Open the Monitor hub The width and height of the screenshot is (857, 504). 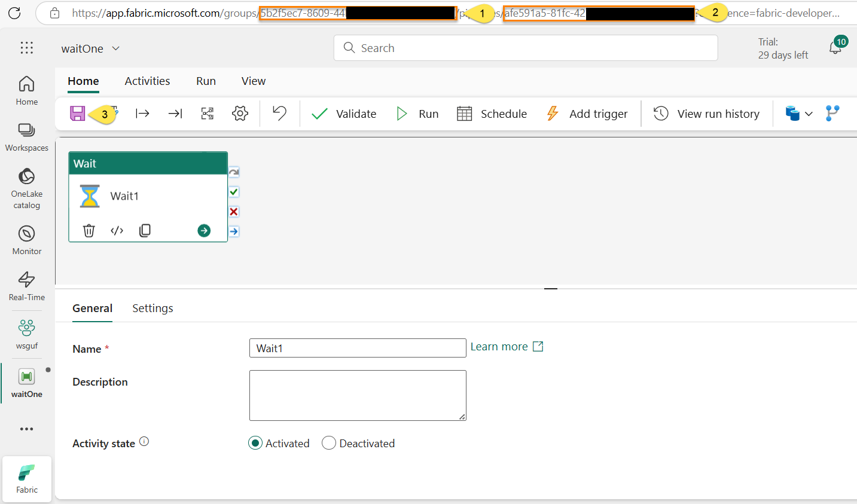(27, 240)
